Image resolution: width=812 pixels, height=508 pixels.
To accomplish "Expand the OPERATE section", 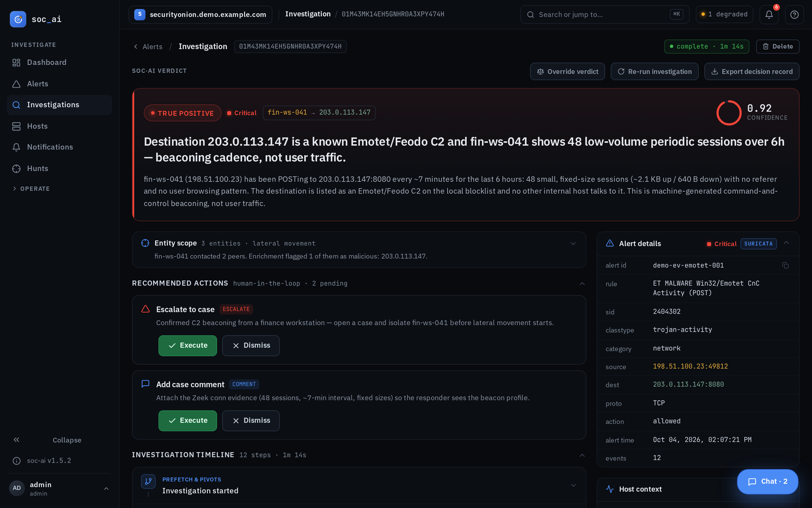I will pyautogui.click(x=31, y=189).
